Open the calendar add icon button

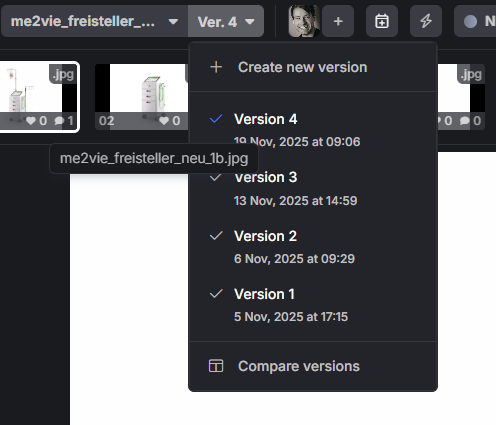(x=382, y=21)
